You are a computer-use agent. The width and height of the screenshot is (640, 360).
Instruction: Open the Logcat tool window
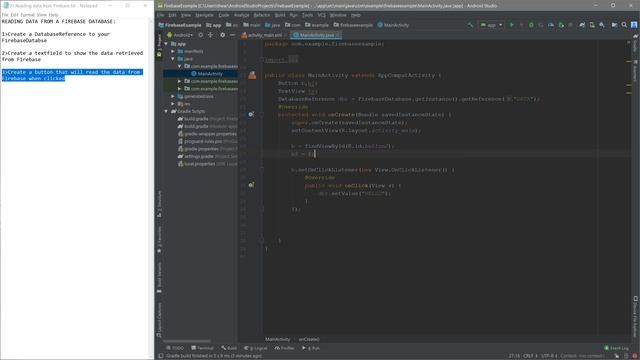click(256, 348)
